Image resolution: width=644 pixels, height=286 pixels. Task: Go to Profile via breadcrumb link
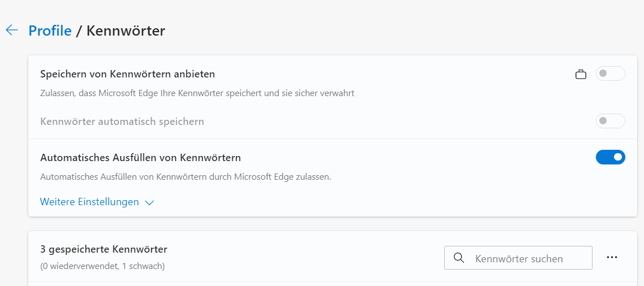(x=50, y=31)
